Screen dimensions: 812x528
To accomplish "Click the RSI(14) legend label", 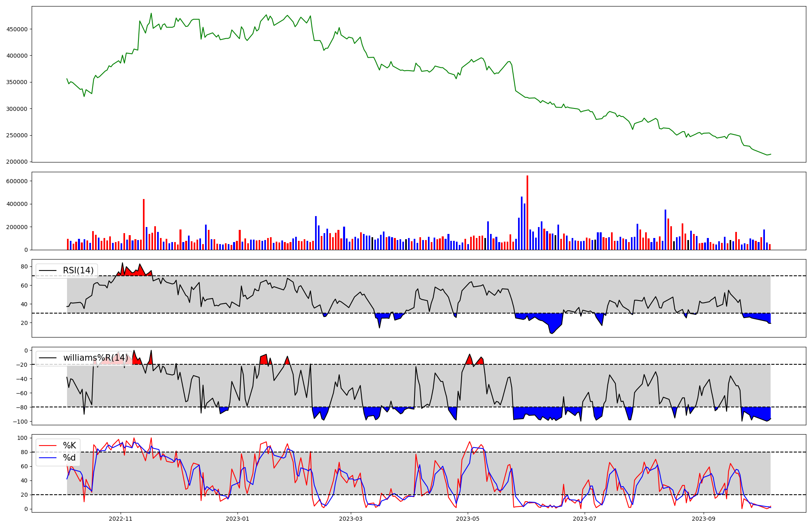I will click(x=78, y=270).
